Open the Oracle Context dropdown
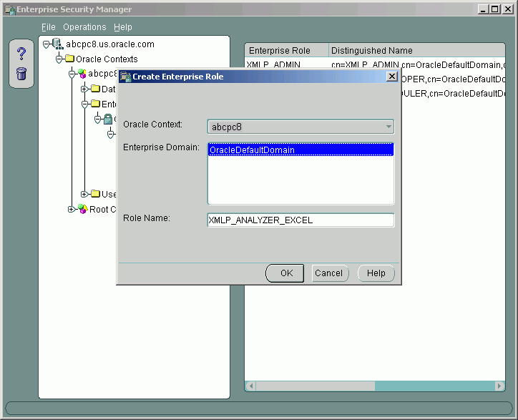518x420 pixels. click(x=388, y=127)
